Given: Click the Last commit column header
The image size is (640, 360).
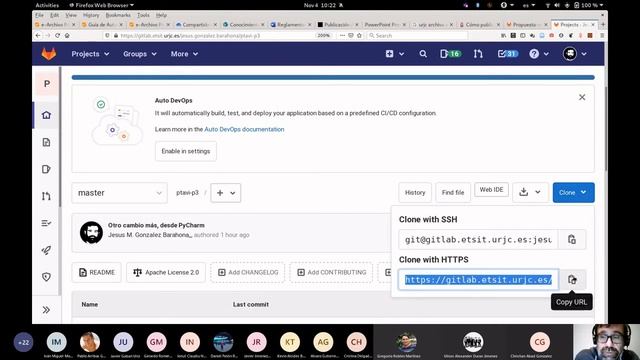Looking at the screenshot, I should 251,304.
